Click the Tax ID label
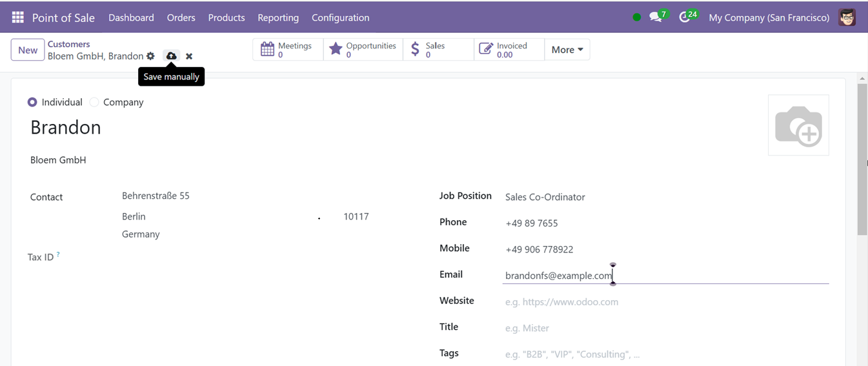 click(41, 257)
